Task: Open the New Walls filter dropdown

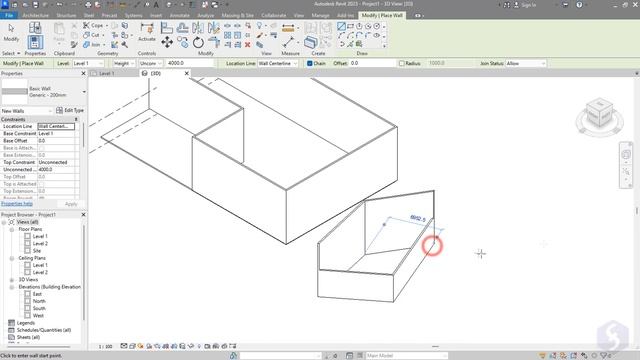Action: (x=27, y=111)
